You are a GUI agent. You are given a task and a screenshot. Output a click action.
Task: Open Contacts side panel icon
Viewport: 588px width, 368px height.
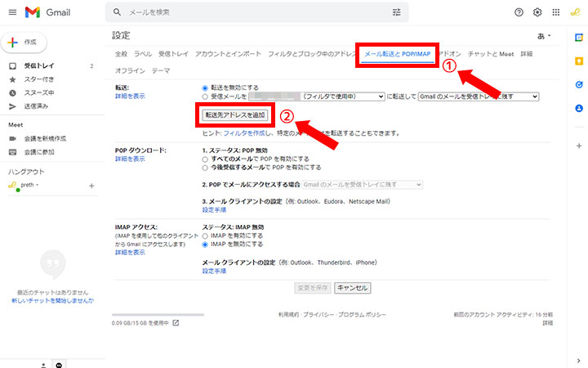coord(579,109)
